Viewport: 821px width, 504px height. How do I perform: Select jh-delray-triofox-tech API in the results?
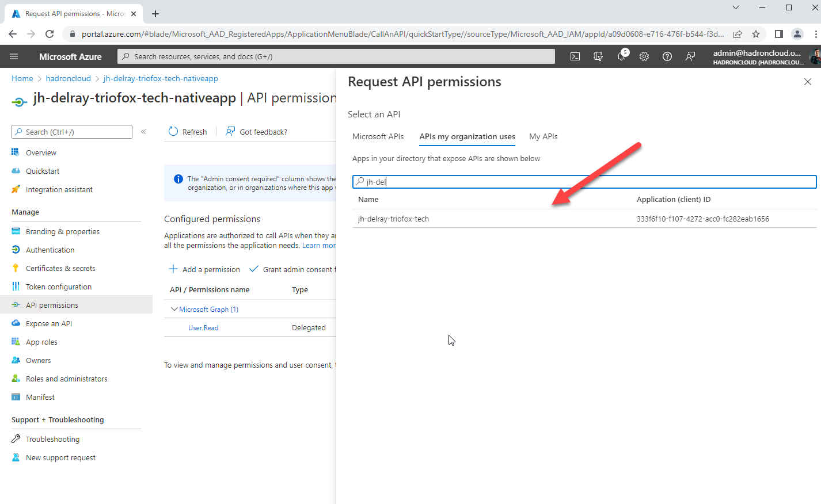pyautogui.click(x=584, y=219)
